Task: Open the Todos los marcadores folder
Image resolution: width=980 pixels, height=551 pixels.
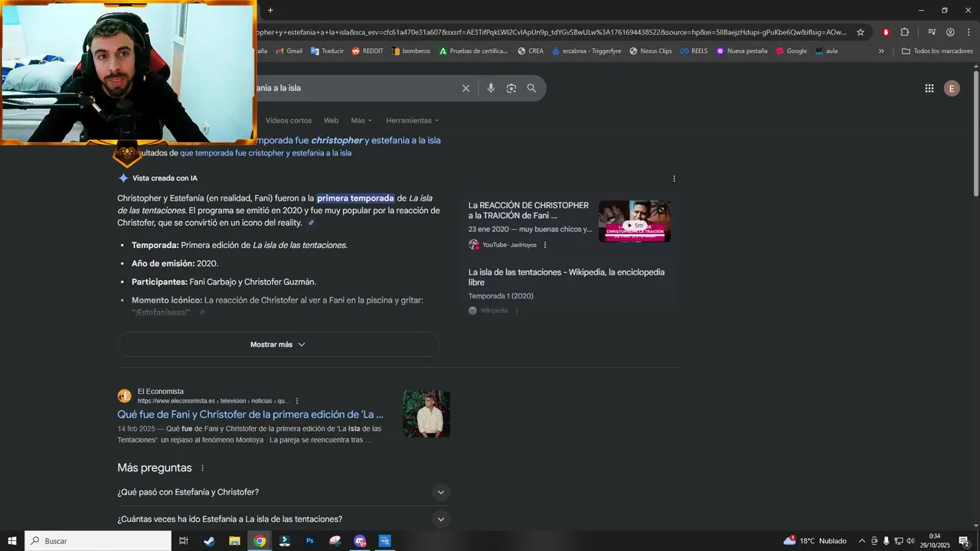Action: 937,51
